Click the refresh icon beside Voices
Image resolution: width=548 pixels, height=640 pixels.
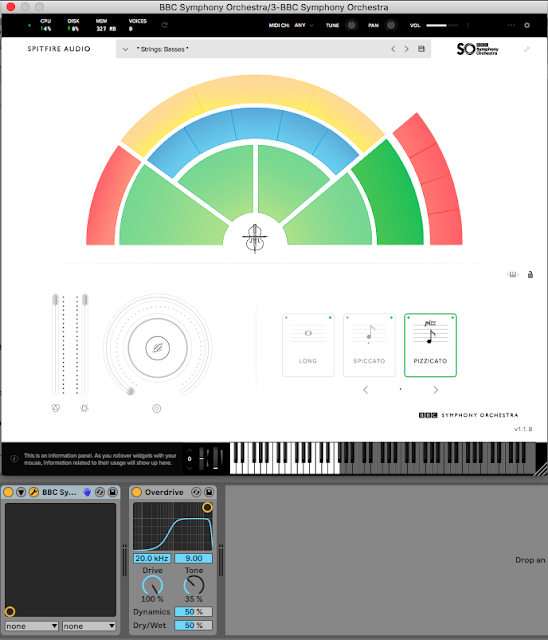coord(164,25)
